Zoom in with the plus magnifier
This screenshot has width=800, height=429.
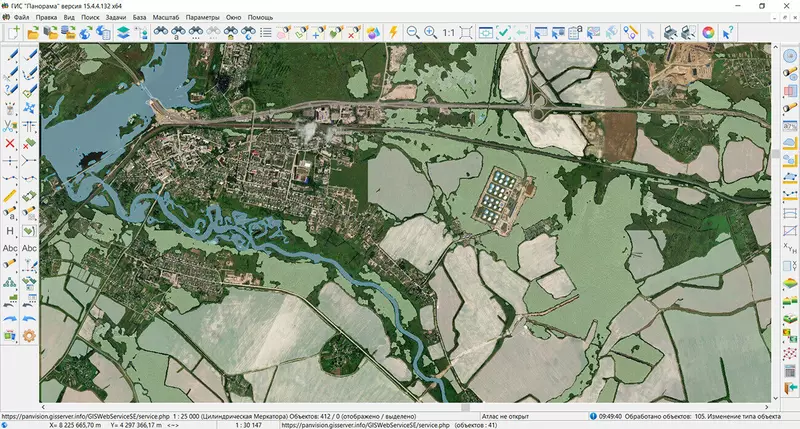[x=430, y=32]
